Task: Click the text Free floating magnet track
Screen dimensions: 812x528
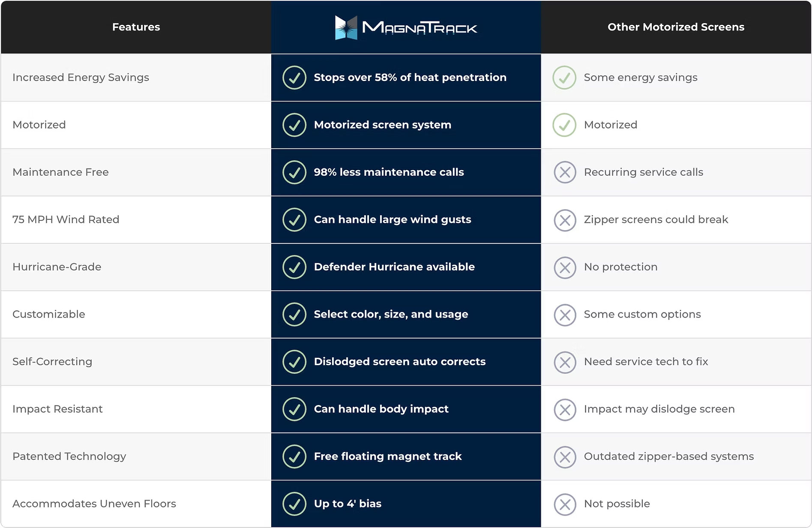Action: pyautogui.click(x=388, y=456)
